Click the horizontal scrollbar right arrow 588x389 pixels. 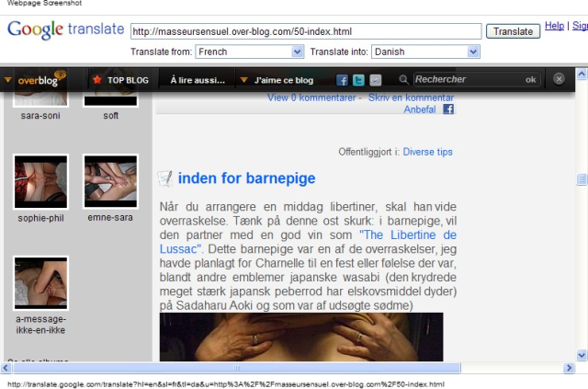(569, 368)
